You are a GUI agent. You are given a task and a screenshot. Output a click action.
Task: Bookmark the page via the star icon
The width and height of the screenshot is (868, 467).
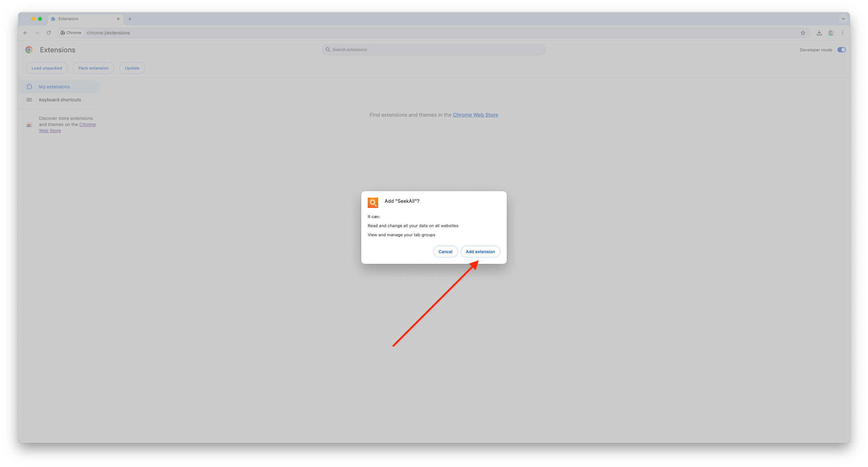[803, 33]
